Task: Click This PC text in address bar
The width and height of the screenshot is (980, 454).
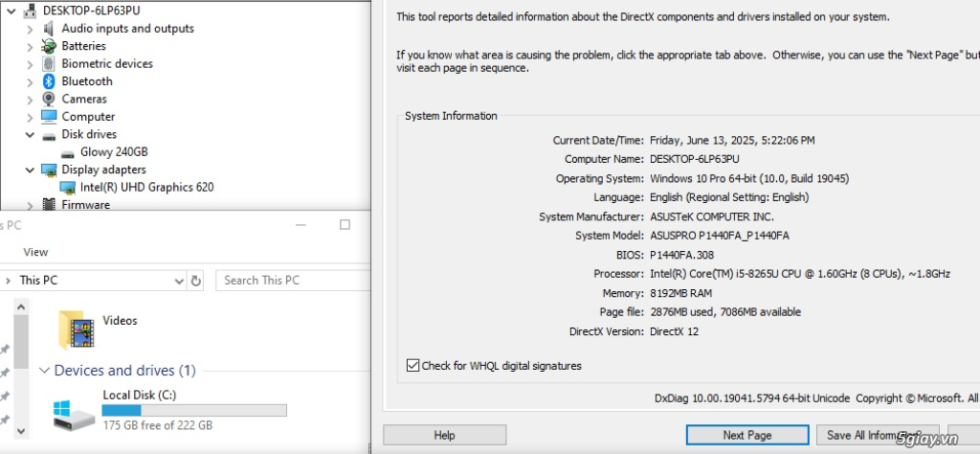Action: coord(38,280)
